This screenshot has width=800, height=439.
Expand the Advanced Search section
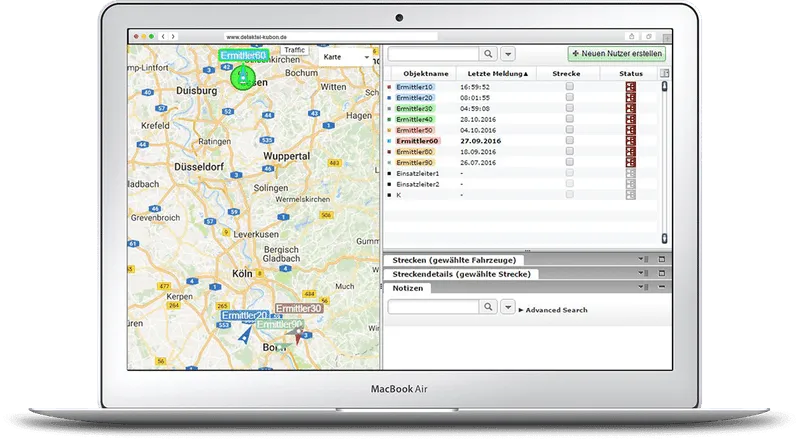[553, 310]
